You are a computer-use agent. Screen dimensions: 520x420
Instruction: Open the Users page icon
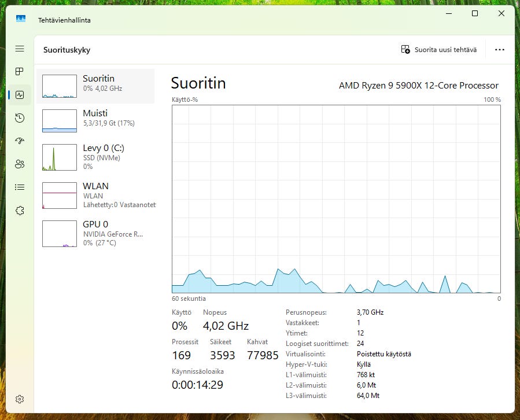(20, 164)
